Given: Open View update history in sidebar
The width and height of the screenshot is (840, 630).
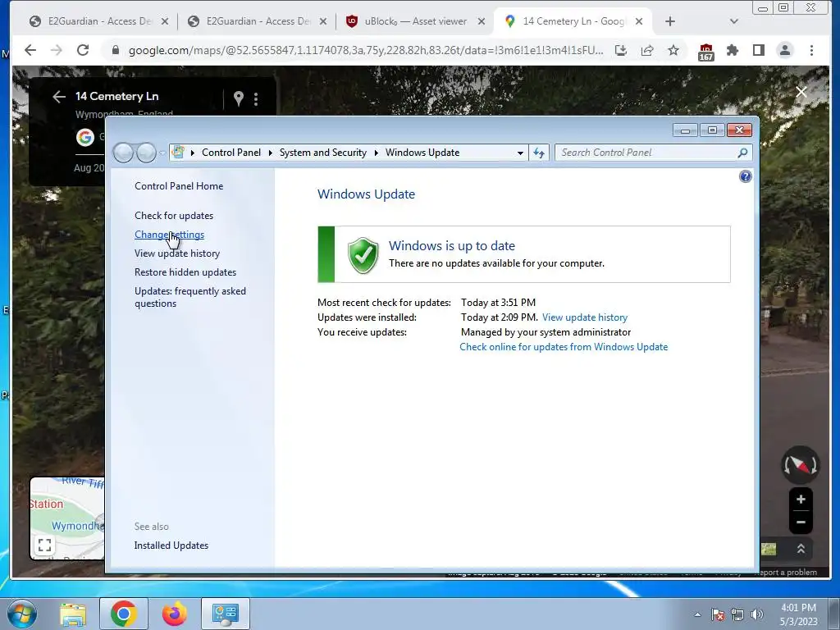Looking at the screenshot, I should (177, 253).
